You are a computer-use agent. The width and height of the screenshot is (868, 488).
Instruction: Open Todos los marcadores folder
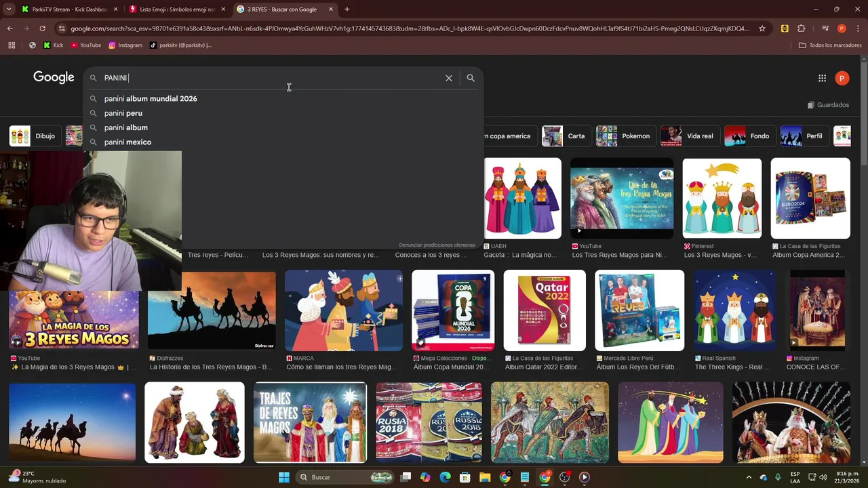pyautogui.click(x=829, y=45)
